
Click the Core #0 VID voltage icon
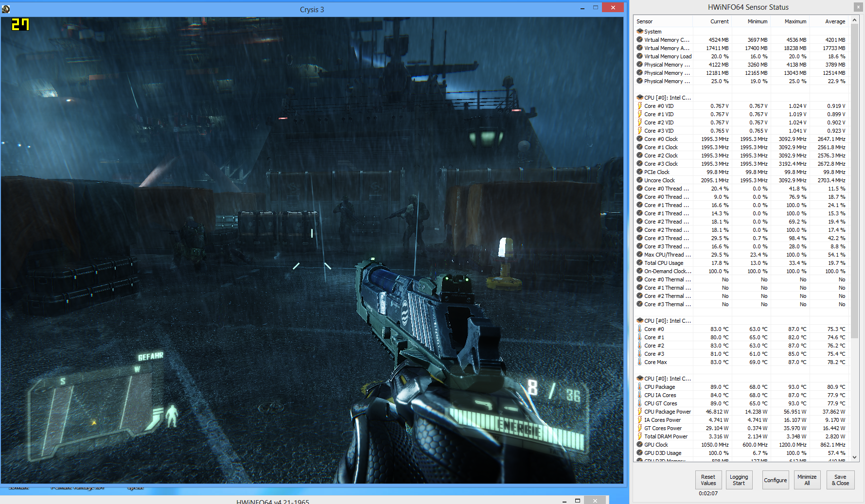640,105
